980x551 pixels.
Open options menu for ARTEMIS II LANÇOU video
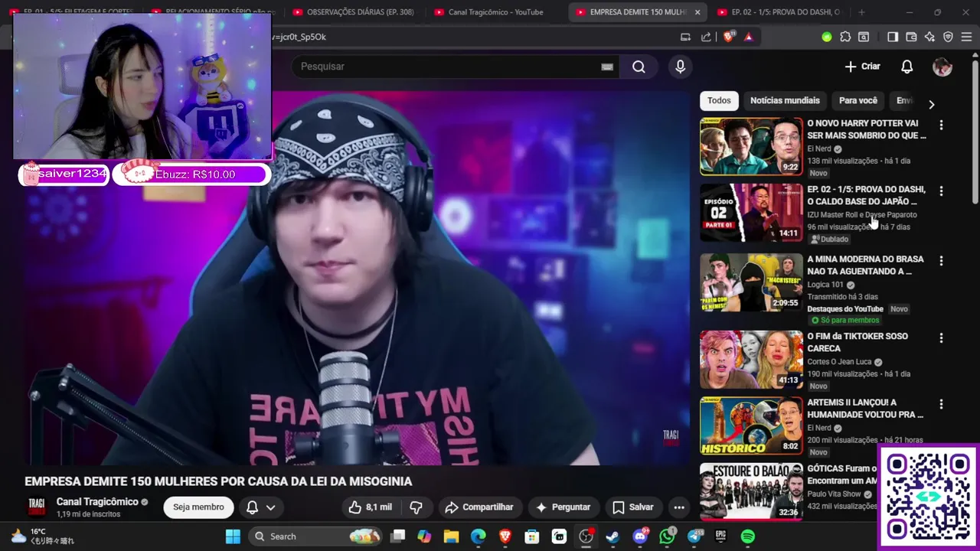click(x=941, y=404)
